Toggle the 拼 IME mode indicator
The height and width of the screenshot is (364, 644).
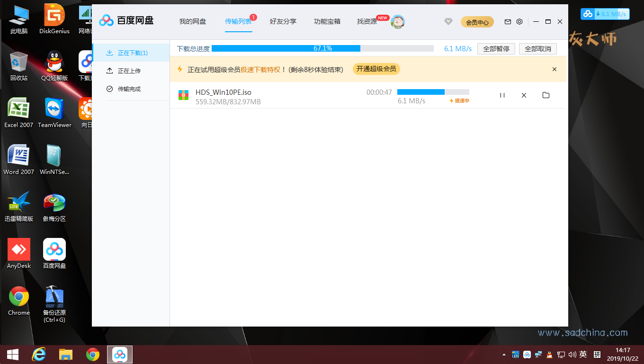pyautogui.click(x=597, y=355)
